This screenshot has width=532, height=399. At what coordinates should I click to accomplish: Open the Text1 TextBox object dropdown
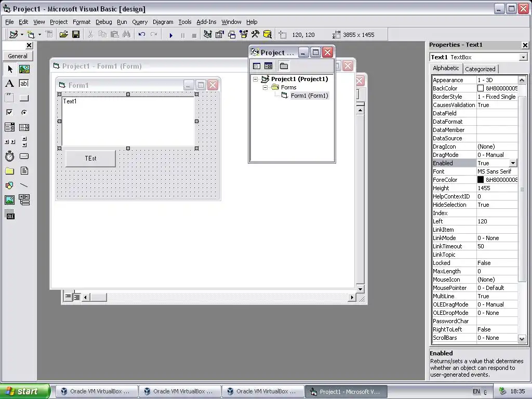point(523,57)
